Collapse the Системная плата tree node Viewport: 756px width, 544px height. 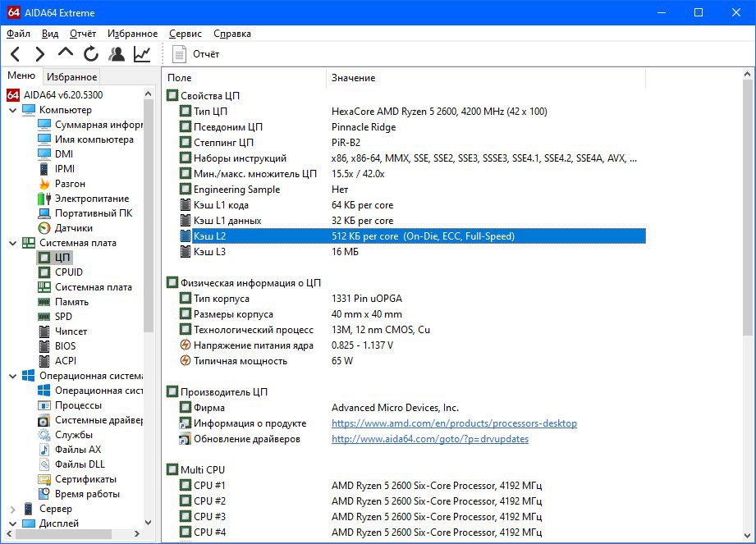(x=13, y=244)
